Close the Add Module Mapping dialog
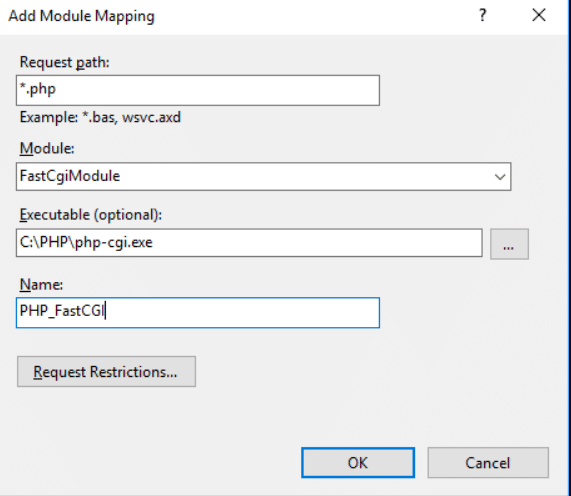 [x=539, y=15]
